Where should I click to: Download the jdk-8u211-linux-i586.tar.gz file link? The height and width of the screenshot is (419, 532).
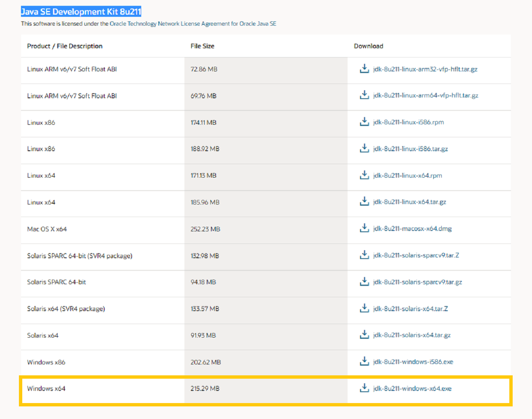pos(411,149)
